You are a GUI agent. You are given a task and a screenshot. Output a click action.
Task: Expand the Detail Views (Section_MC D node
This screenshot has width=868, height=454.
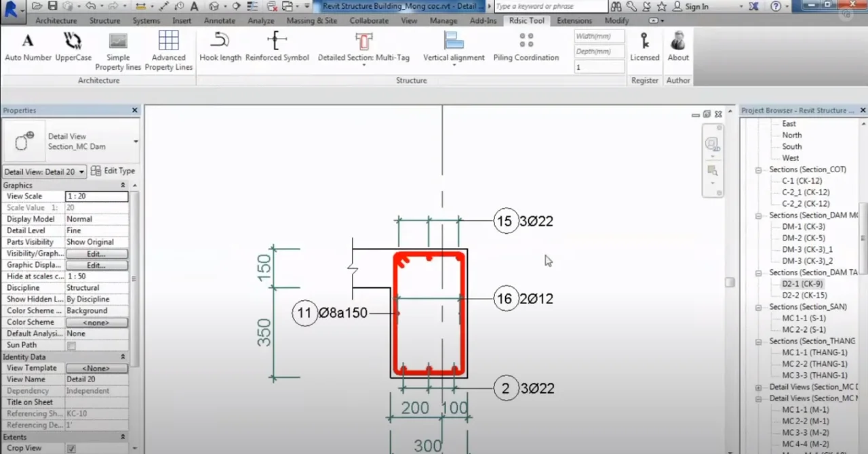point(759,388)
